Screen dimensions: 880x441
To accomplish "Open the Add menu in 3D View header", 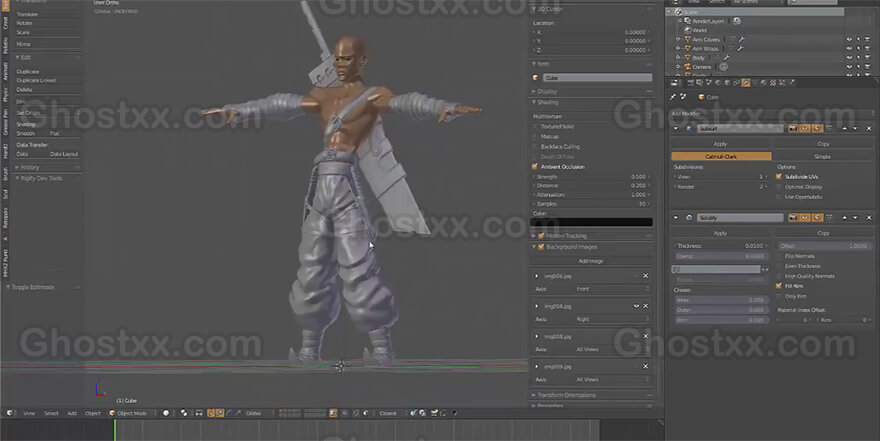I will click(72, 413).
